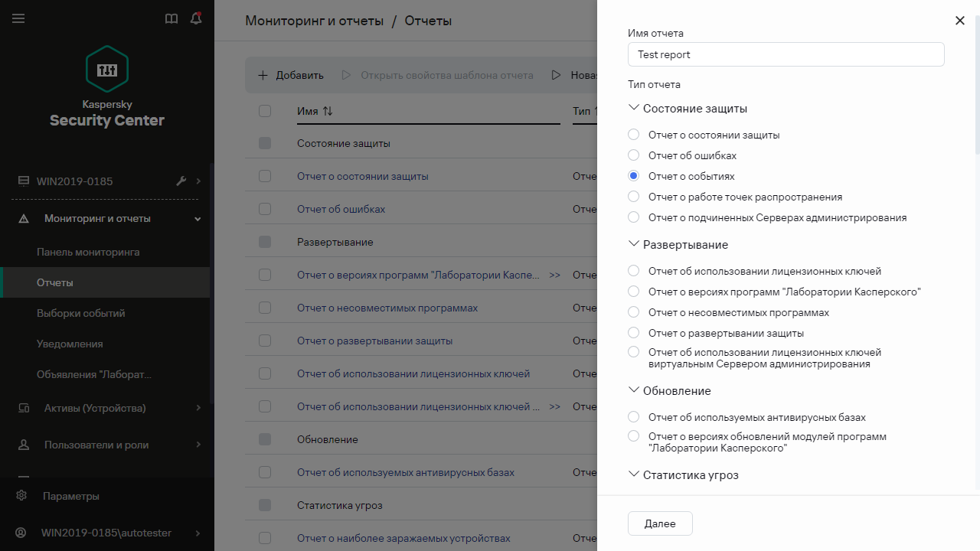Image resolution: width=980 pixels, height=551 pixels.
Task: Collapse the 'Обновление' report type group
Action: click(633, 390)
